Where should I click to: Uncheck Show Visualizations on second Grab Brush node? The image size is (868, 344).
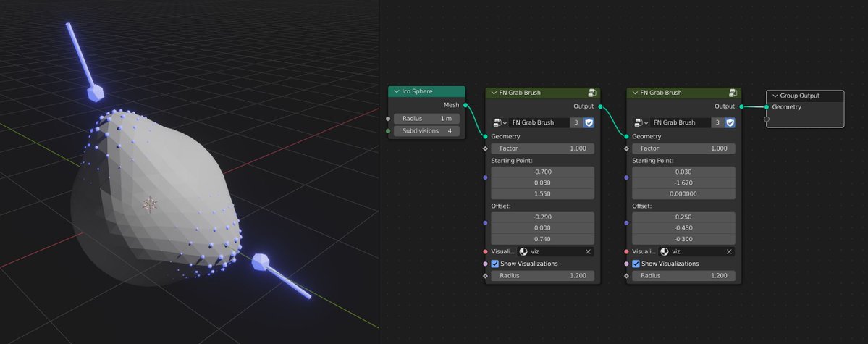coord(636,264)
